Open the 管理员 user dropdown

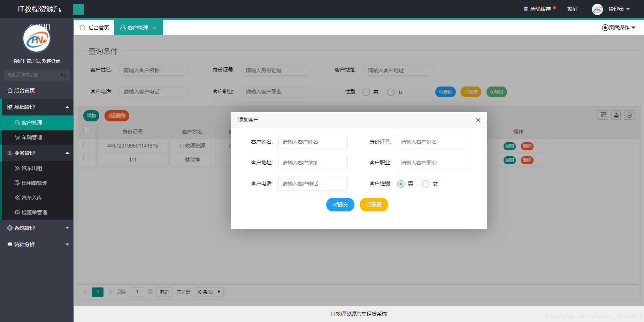[x=619, y=9]
